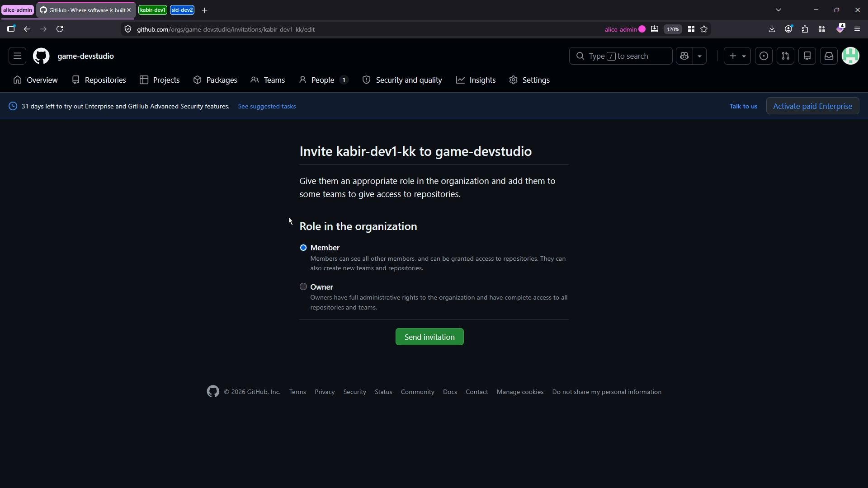Switch to the sid-dev2 container tab
Screen dimensions: 868x488
(x=182, y=10)
